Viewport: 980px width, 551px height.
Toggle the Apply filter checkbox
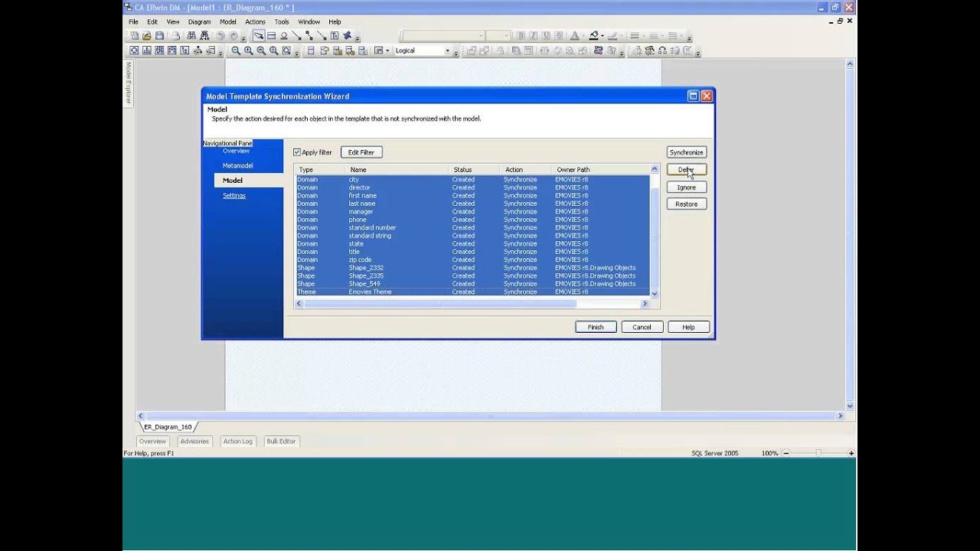(297, 152)
